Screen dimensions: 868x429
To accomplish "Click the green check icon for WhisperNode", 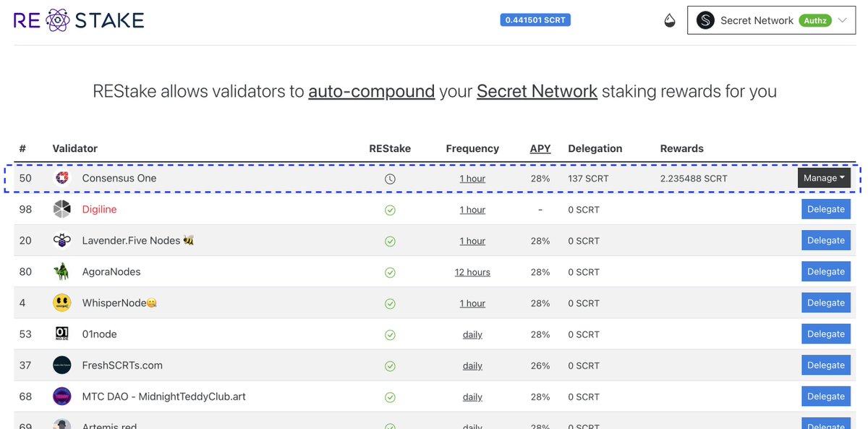I will pyautogui.click(x=390, y=303).
